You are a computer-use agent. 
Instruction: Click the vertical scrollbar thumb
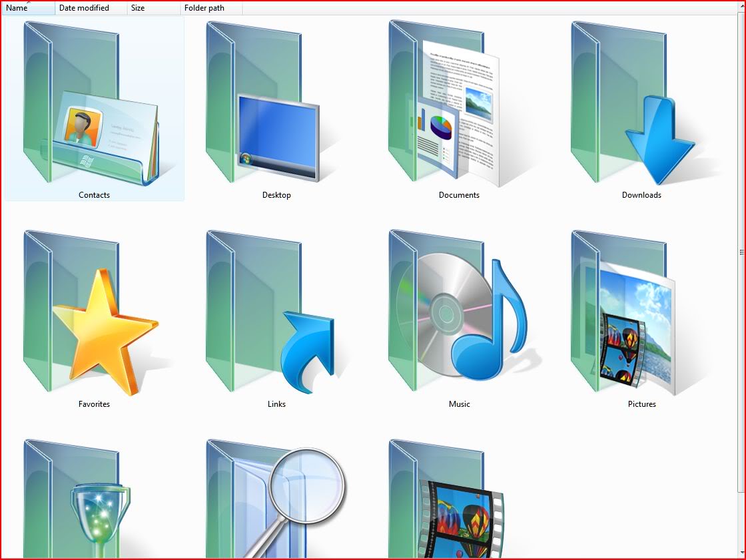coord(741,252)
